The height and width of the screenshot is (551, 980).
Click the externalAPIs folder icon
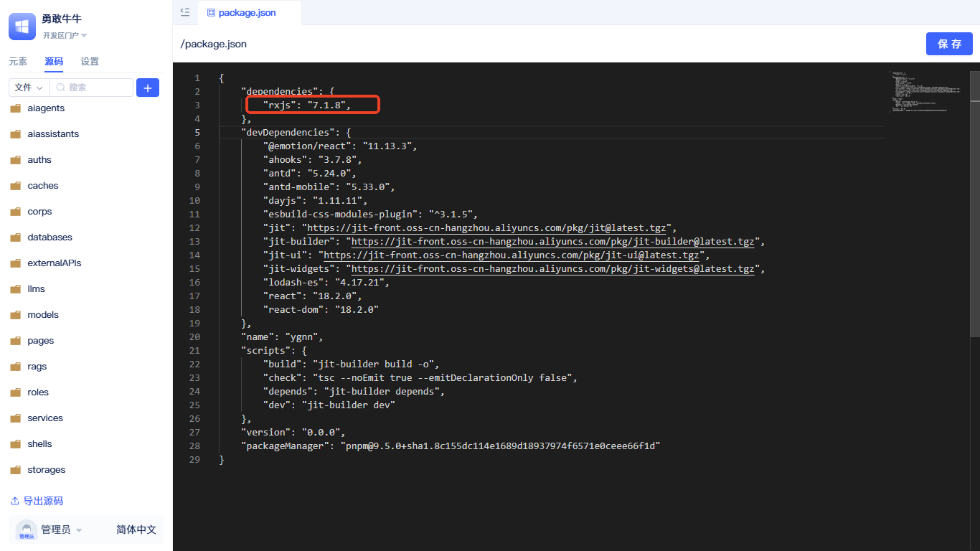coord(15,263)
